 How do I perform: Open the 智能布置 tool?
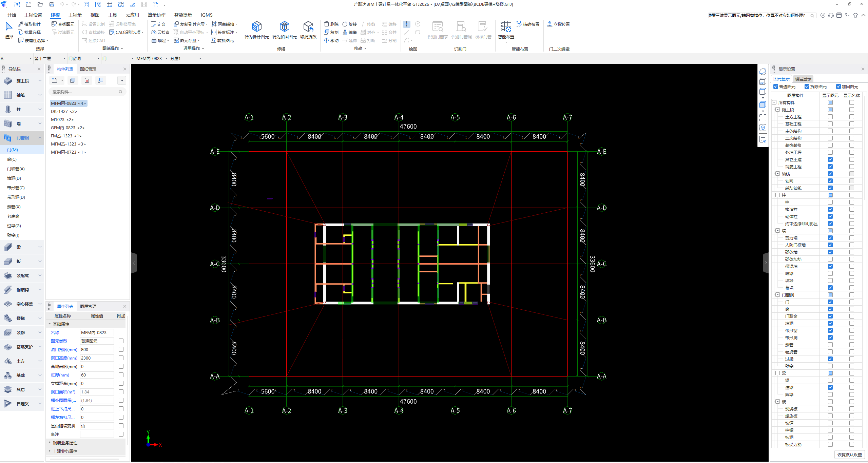(505, 29)
